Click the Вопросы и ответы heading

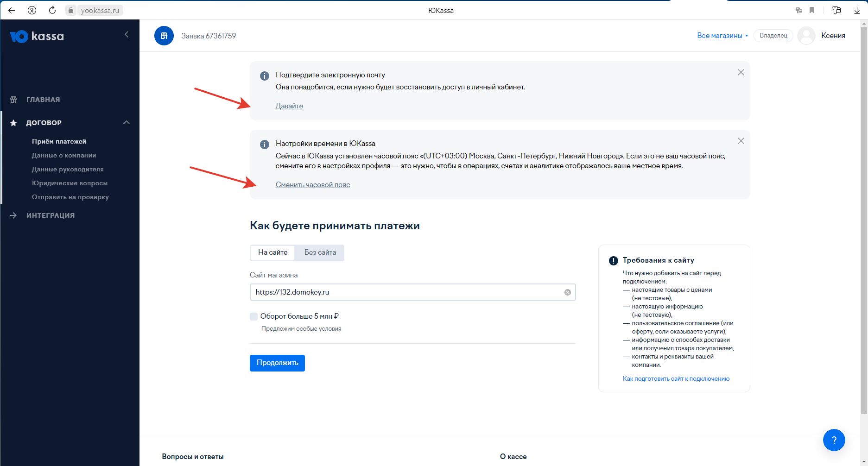point(193,457)
